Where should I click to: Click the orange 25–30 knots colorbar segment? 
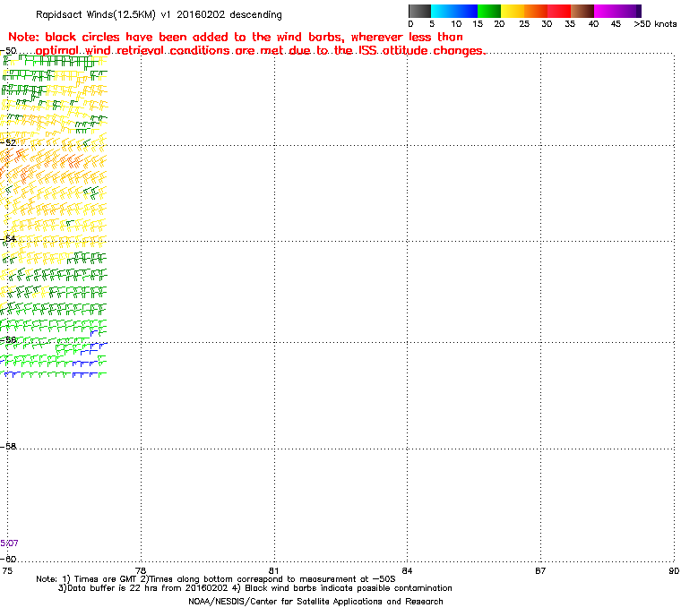coord(536,11)
